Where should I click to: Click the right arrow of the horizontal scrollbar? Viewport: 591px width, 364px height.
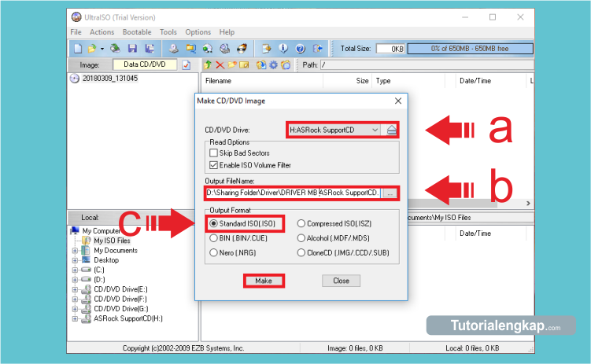click(x=528, y=204)
